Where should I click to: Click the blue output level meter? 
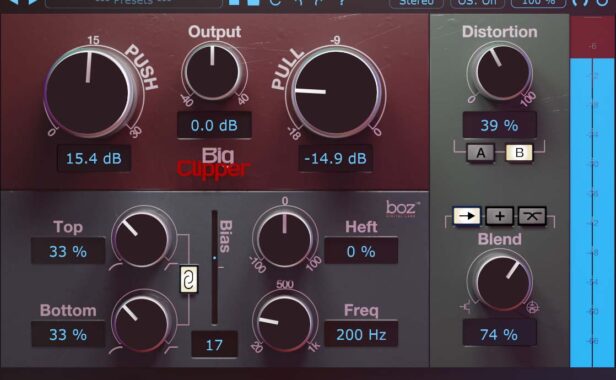tap(592, 212)
